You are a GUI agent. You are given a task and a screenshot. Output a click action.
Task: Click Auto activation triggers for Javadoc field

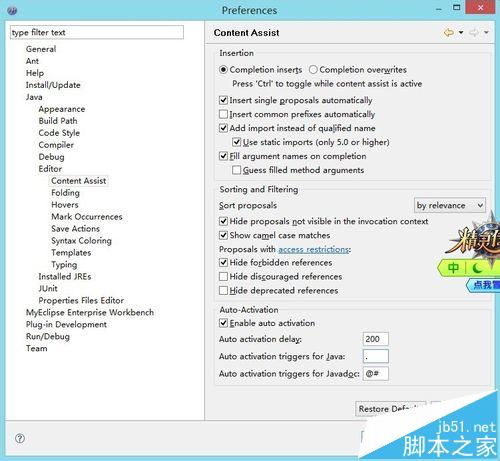click(375, 374)
